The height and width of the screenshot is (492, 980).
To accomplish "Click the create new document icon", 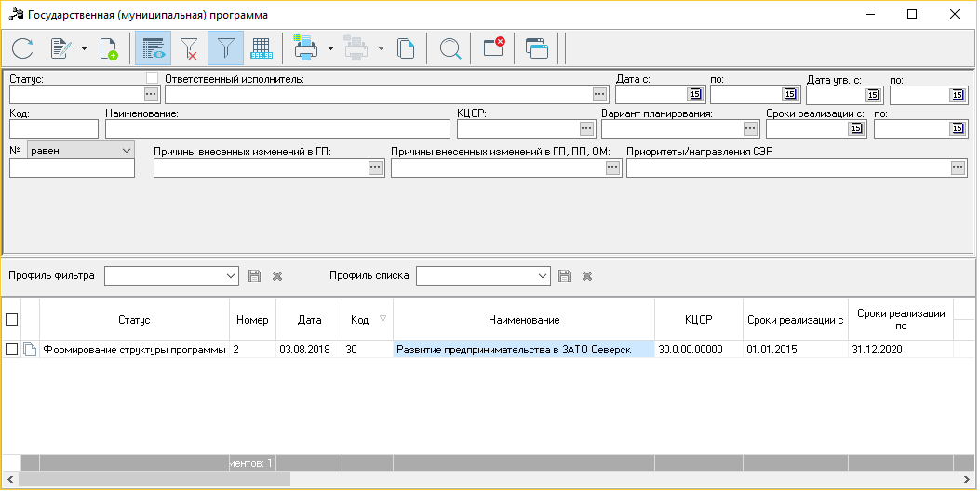I will (108, 48).
